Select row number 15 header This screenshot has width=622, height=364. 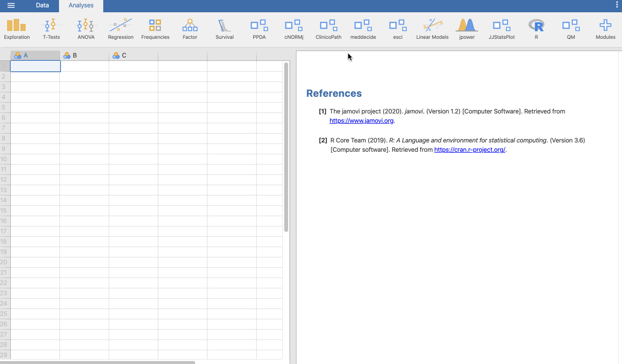tap(5, 210)
